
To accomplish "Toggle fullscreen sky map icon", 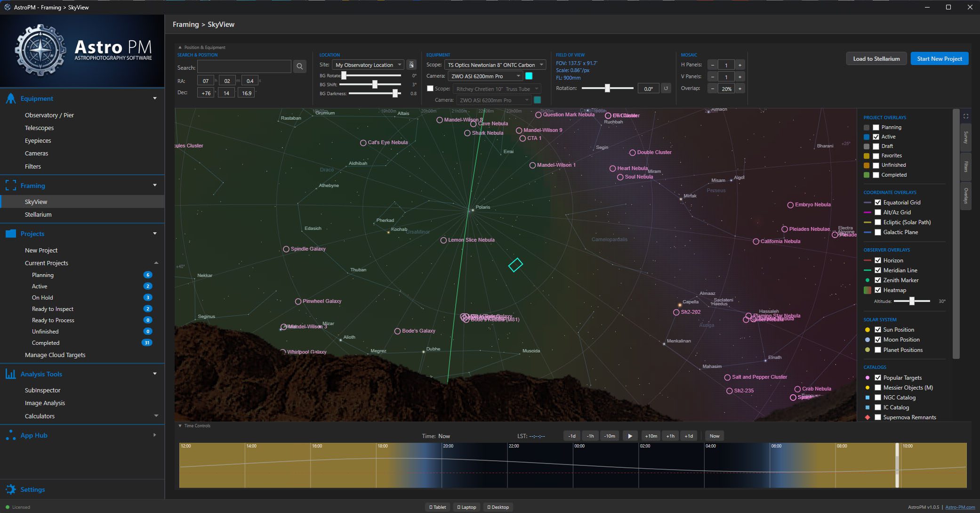I will pos(965,116).
